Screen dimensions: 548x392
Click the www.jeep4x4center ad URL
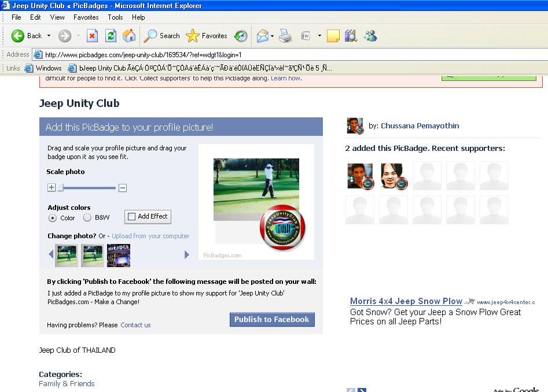tap(506, 302)
